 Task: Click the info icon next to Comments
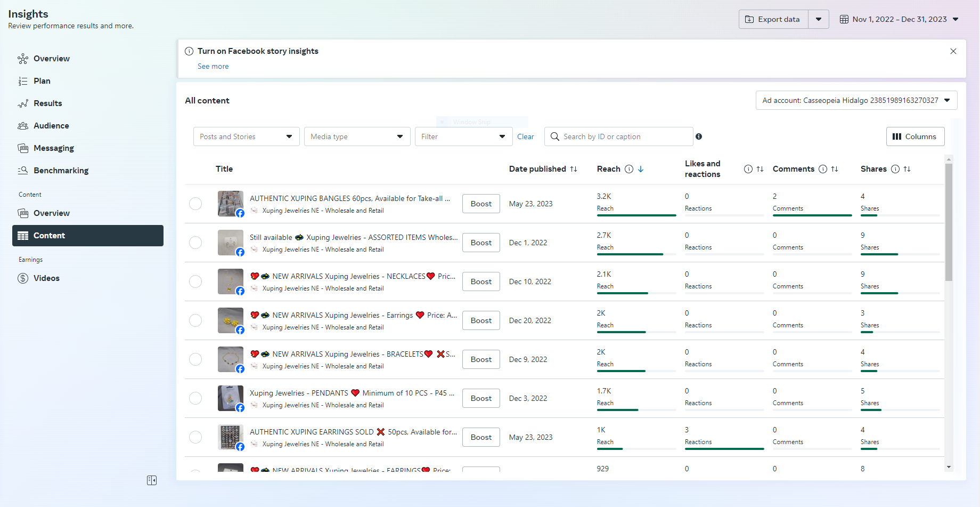[823, 169]
